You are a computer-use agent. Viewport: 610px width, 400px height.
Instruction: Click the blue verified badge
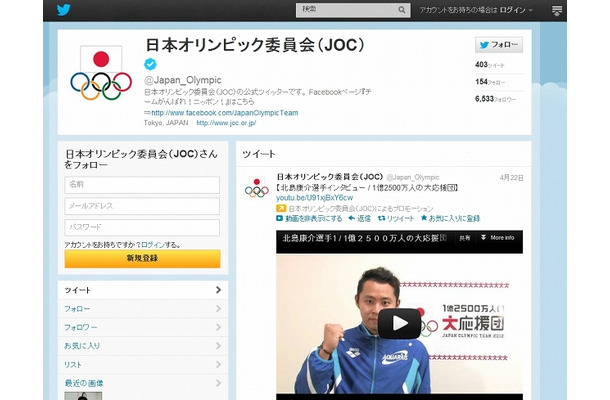pos(150,64)
